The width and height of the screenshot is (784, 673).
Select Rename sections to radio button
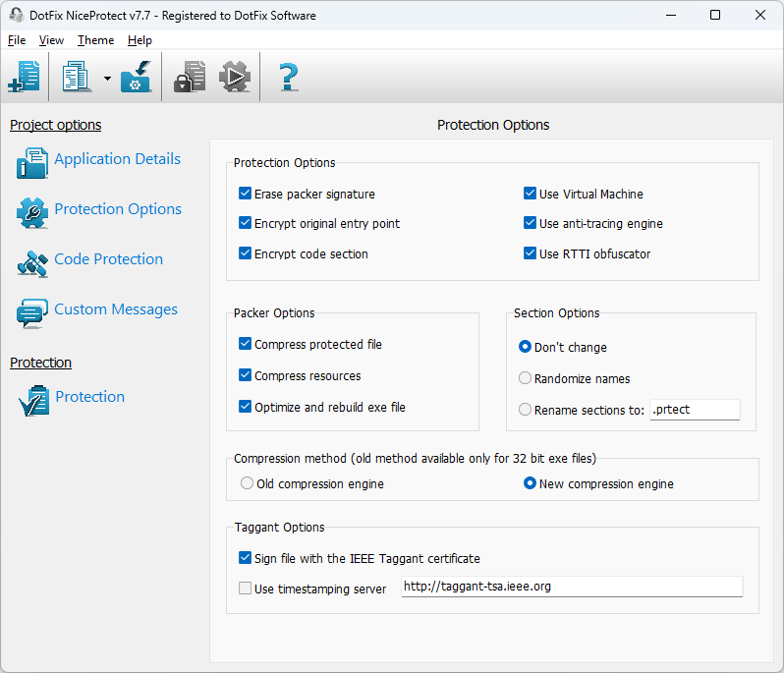(x=525, y=410)
